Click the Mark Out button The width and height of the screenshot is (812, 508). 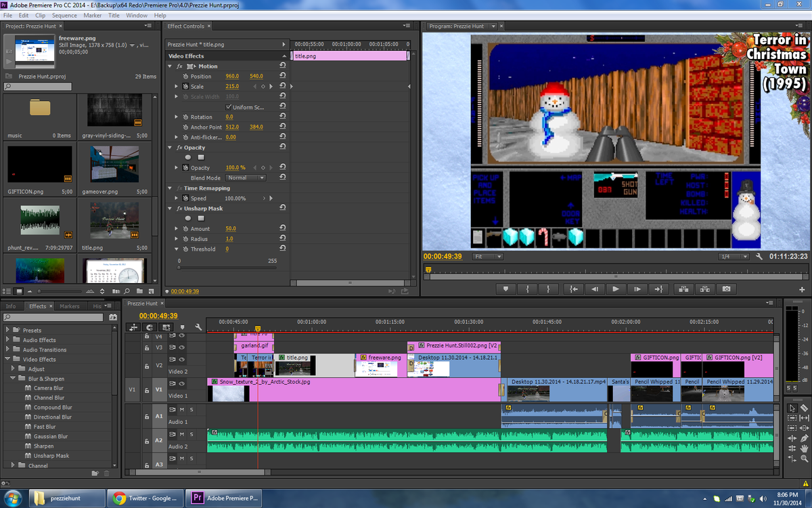pos(548,289)
